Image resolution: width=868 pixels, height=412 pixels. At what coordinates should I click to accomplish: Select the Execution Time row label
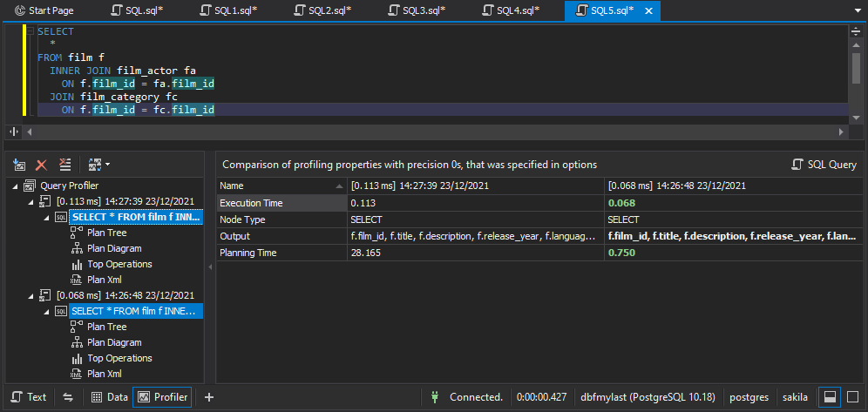pyautogui.click(x=281, y=203)
